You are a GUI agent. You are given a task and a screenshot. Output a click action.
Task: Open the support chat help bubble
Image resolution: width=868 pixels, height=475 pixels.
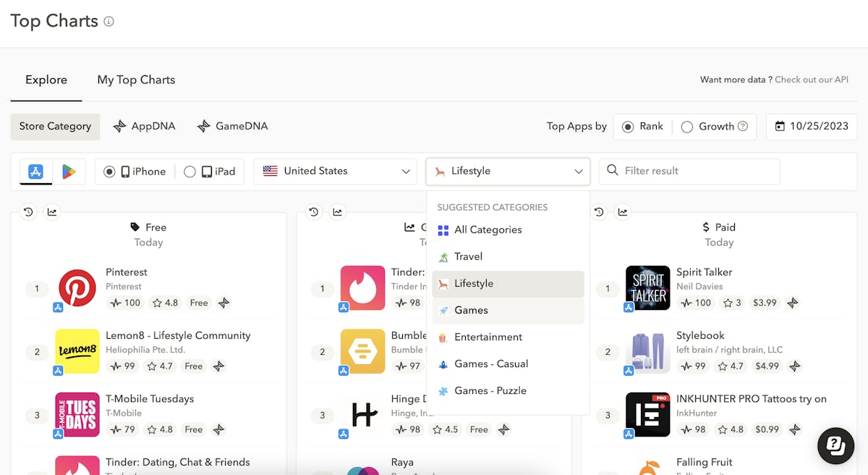tap(835, 445)
